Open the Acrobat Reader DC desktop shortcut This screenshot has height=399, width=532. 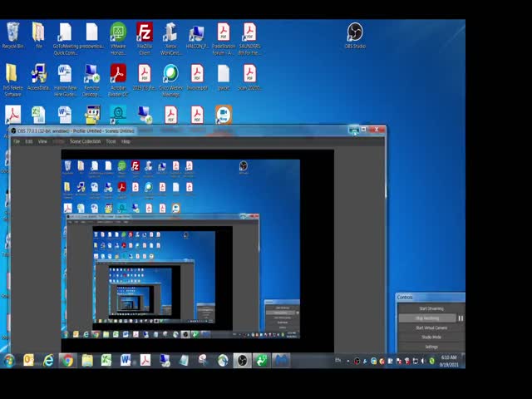(x=118, y=76)
